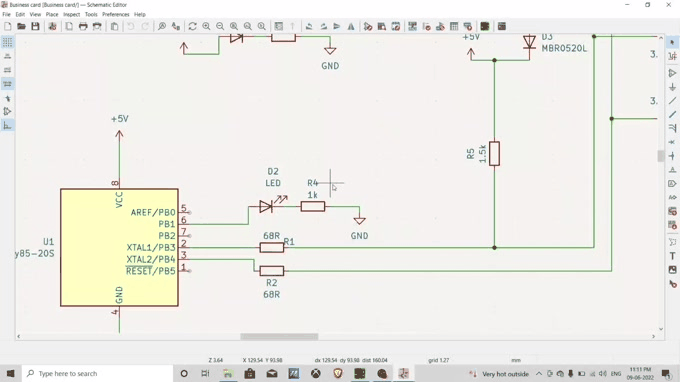
Task: Click the Mirror Vertically icon
Action: 337,26
